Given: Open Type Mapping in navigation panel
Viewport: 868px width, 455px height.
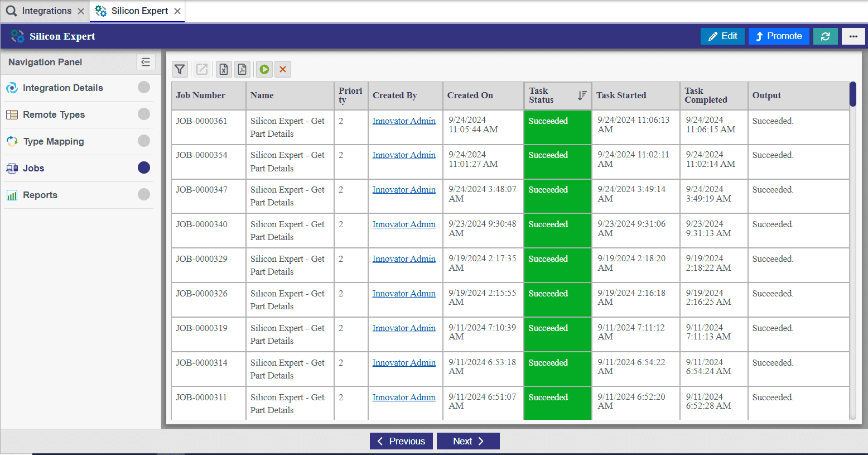Looking at the screenshot, I should point(79,141).
